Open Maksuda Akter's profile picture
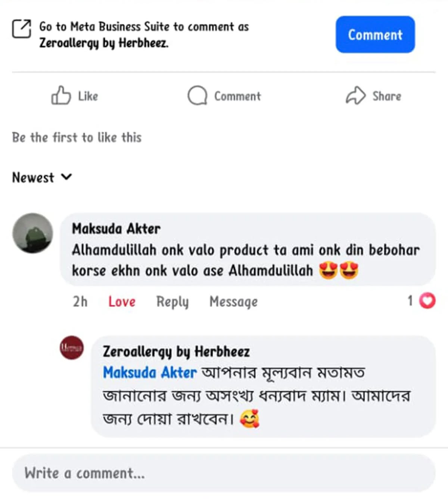 [32, 233]
